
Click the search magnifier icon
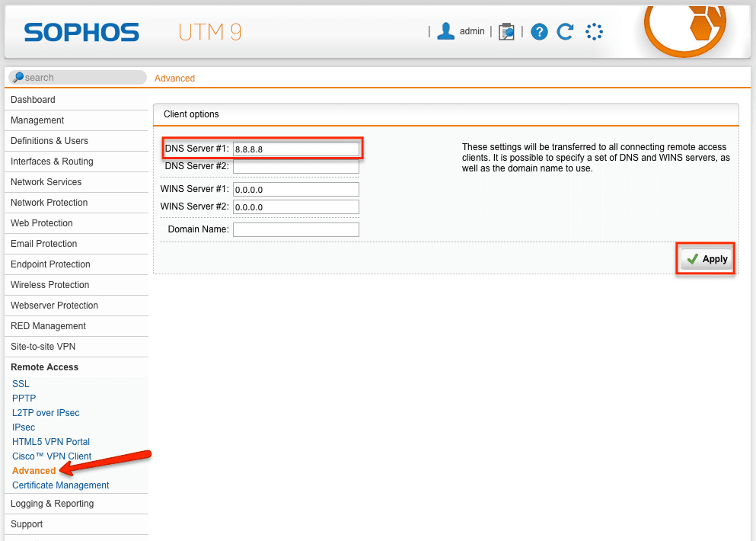tap(18, 77)
